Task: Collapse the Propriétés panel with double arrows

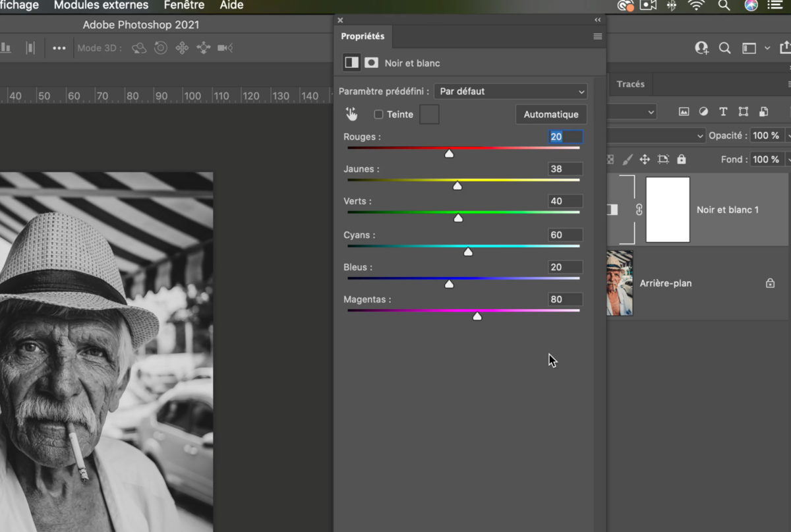Action: (597, 20)
